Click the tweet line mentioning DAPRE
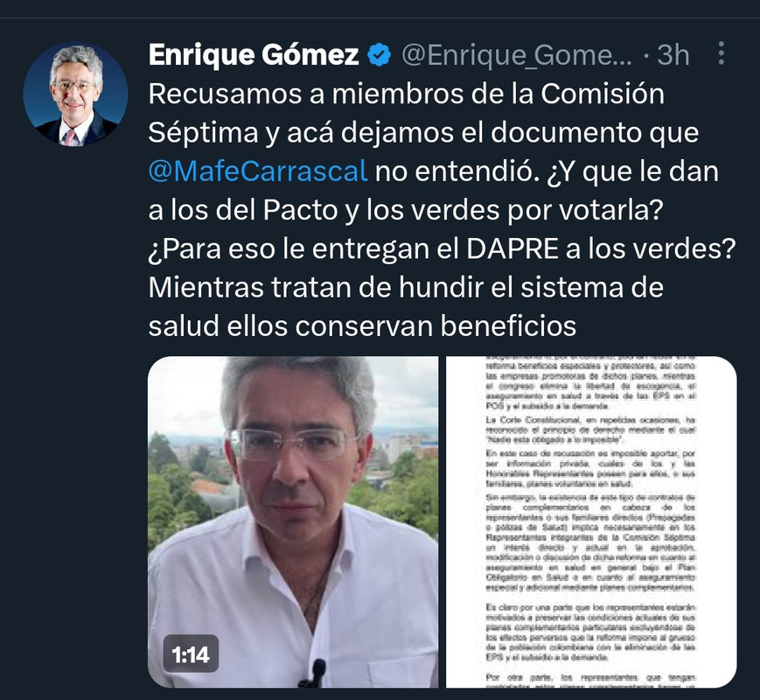Image resolution: width=760 pixels, height=700 pixels. pyautogui.click(x=442, y=248)
